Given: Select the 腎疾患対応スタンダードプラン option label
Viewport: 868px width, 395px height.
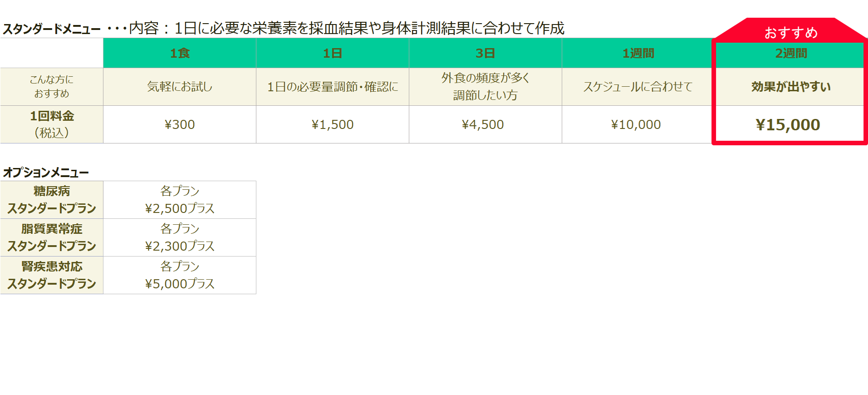Looking at the screenshot, I should coord(52,275).
